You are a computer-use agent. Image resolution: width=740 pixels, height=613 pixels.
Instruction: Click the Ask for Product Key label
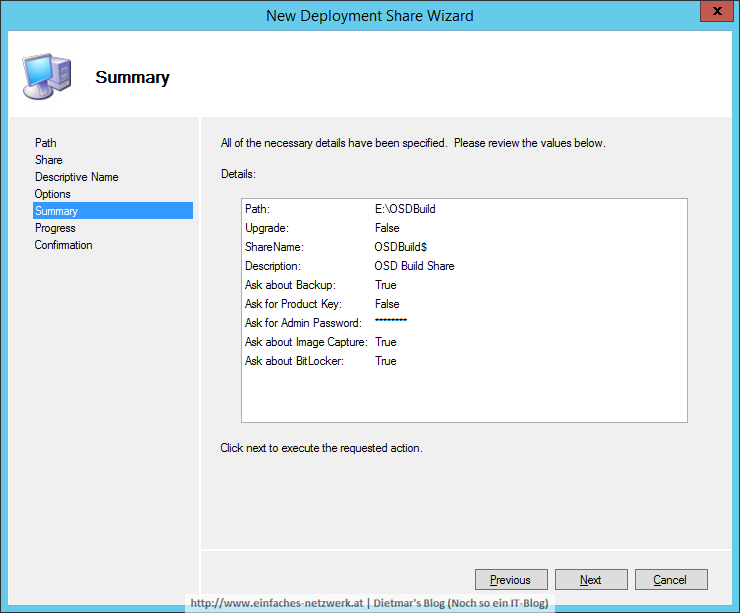tap(293, 304)
